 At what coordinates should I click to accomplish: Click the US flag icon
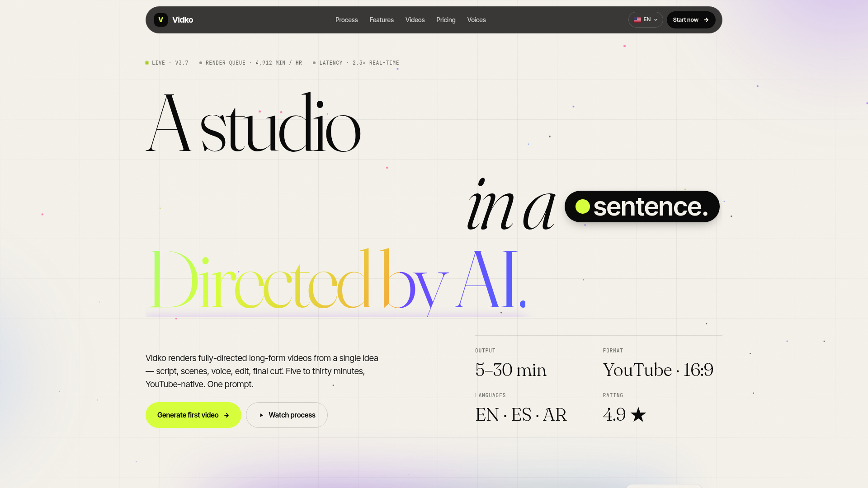pyautogui.click(x=637, y=20)
